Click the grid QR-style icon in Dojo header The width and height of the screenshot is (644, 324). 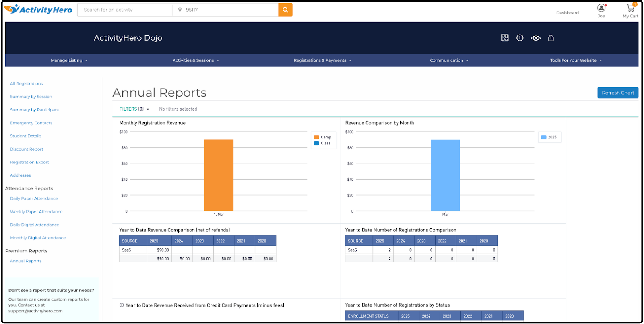505,38
